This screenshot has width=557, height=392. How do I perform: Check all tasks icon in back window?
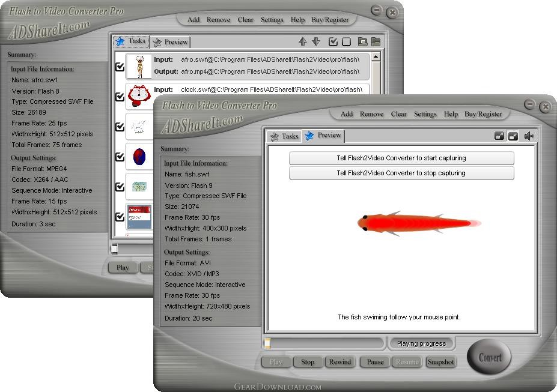coord(333,41)
